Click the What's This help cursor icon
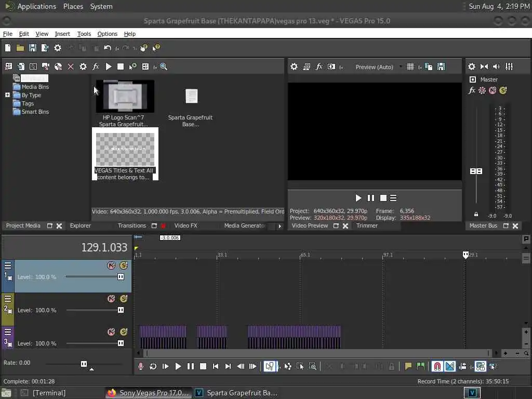The height and width of the screenshot is (399, 532). click(156, 48)
